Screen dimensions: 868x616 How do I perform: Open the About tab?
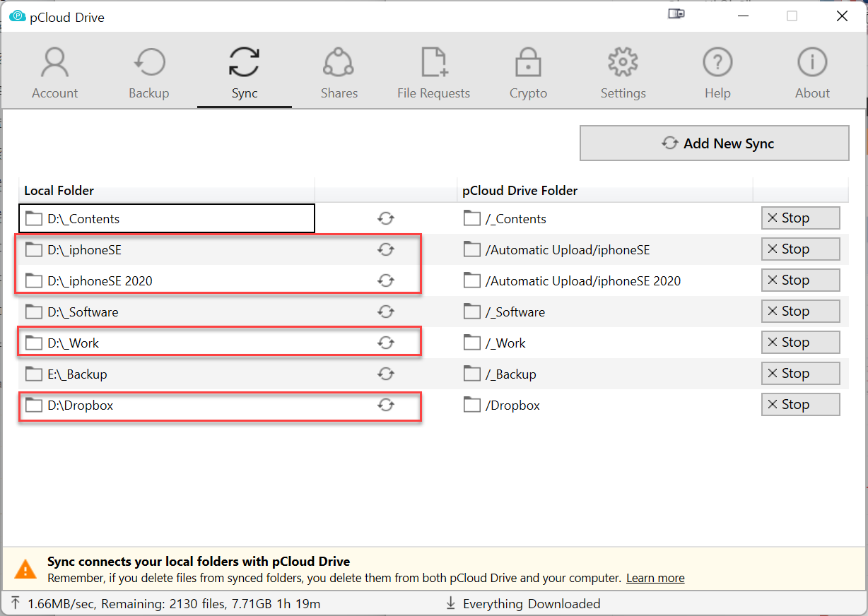[x=812, y=73]
